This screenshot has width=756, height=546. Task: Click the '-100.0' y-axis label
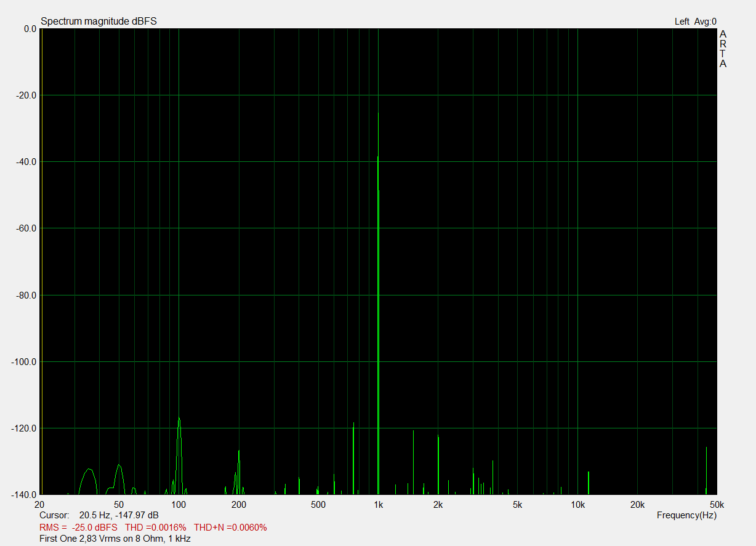click(24, 362)
